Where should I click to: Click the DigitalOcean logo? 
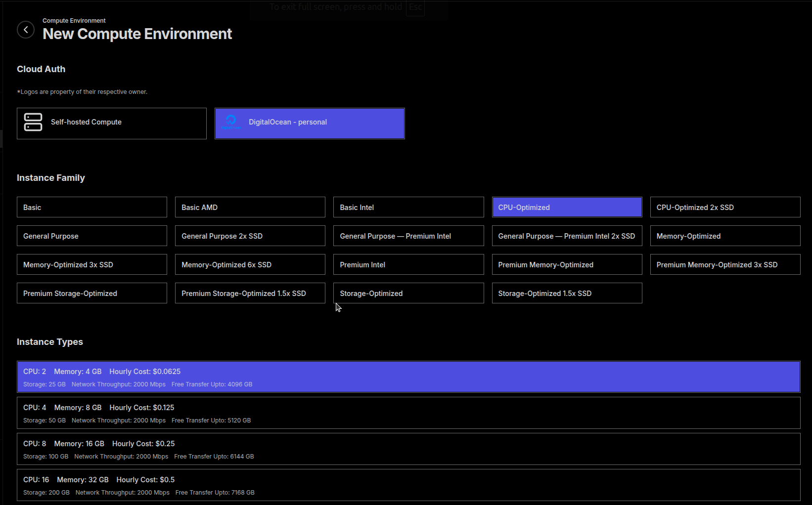pyautogui.click(x=231, y=122)
